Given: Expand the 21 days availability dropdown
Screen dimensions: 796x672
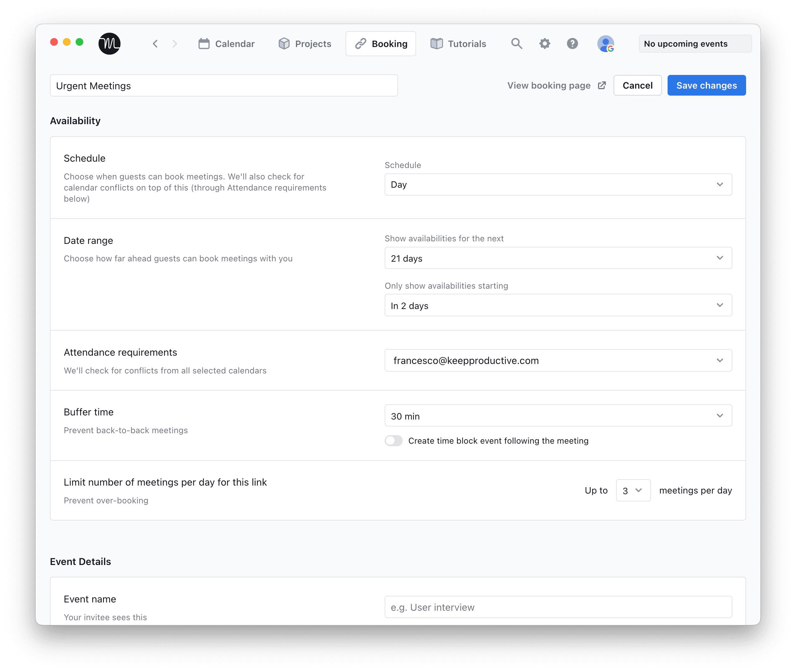Looking at the screenshot, I should coord(558,258).
